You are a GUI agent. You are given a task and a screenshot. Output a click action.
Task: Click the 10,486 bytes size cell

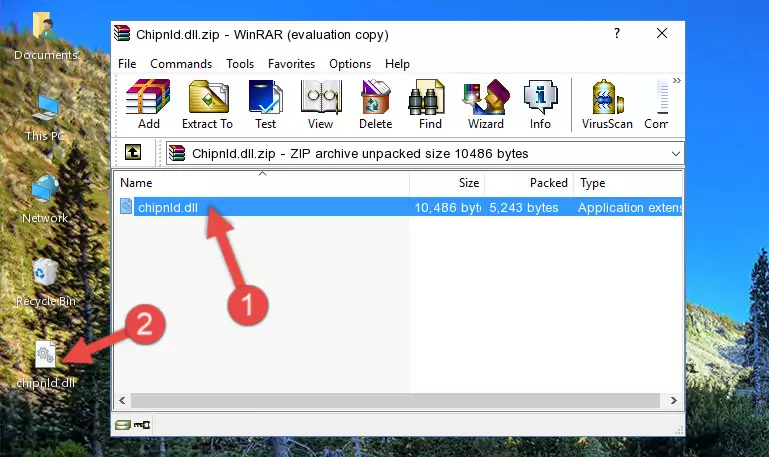coord(447,207)
